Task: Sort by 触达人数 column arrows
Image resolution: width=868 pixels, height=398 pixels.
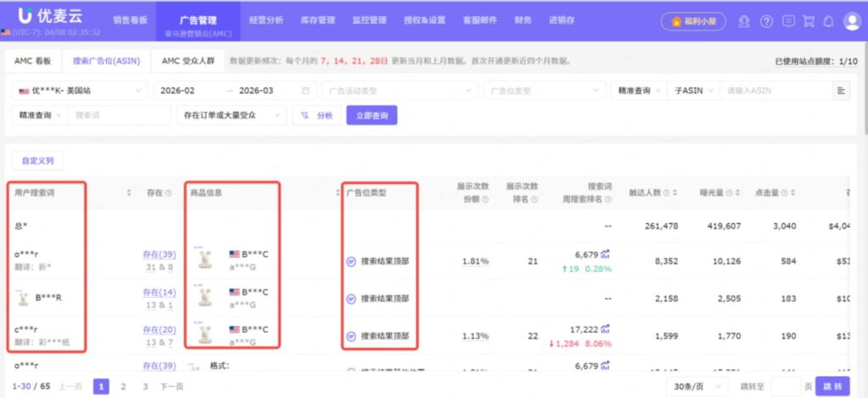Action: pyautogui.click(x=675, y=193)
